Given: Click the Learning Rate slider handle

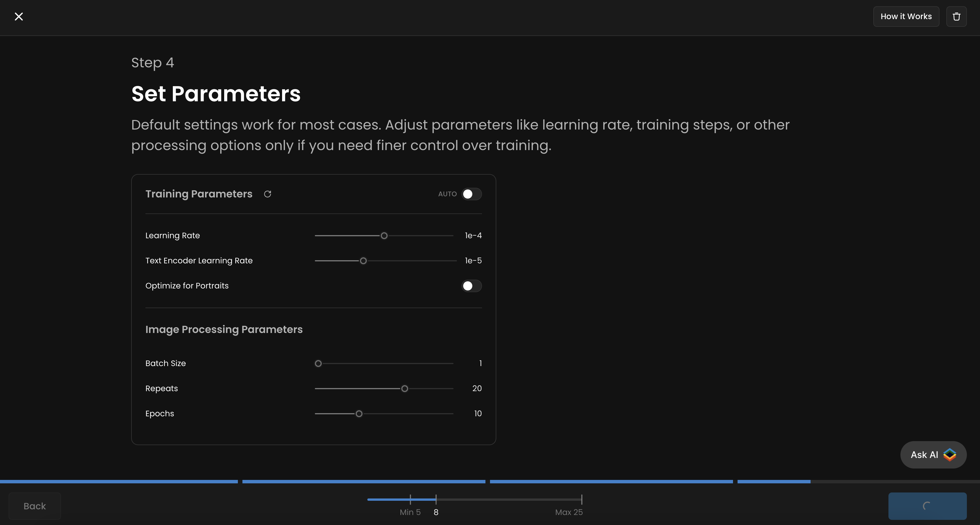Looking at the screenshot, I should [384, 236].
